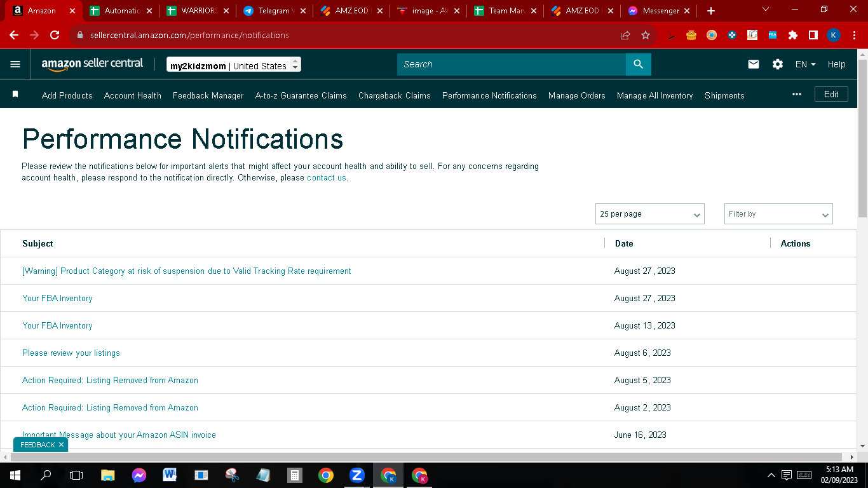
Task: Open the Help link
Action: (x=837, y=64)
